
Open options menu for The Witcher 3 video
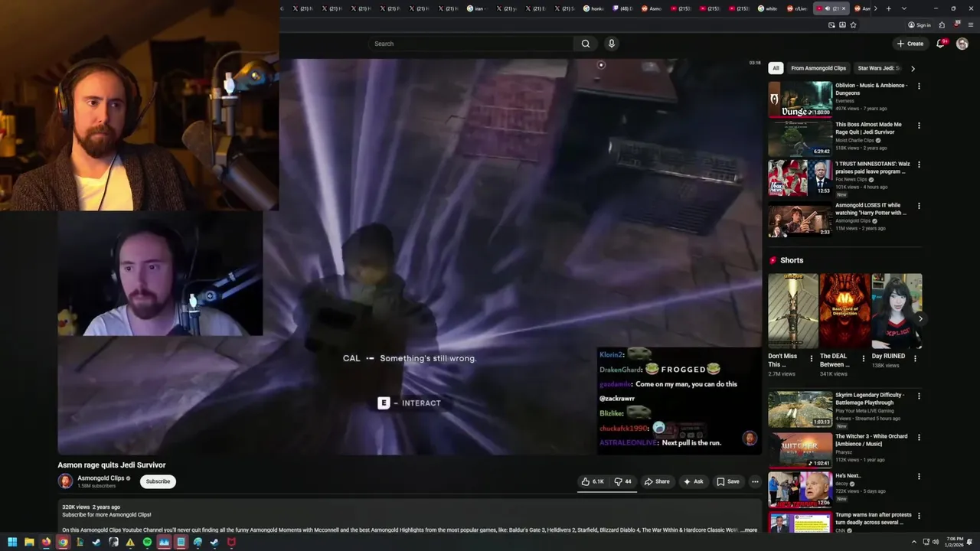pyautogui.click(x=919, y=438)
